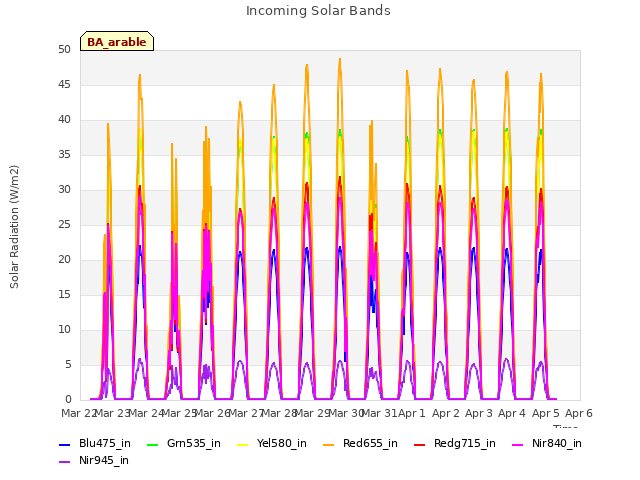Click the purple Nir945_in legend swatch
Viewport: 640px width, 480px height.
point(65,462)
